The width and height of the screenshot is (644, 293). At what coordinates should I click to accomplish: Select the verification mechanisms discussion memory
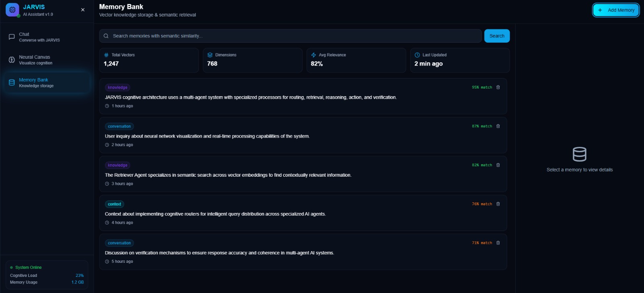tap(219, 253)
